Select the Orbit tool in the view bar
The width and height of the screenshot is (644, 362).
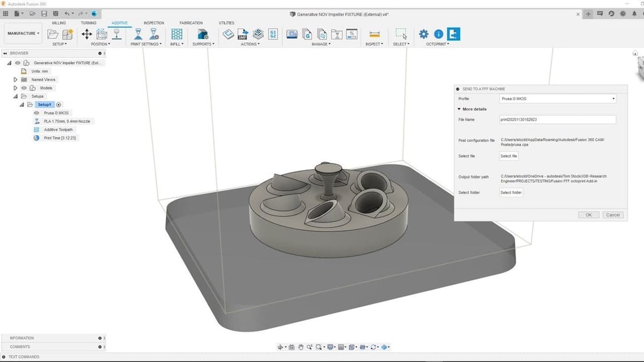click(280, 347)
